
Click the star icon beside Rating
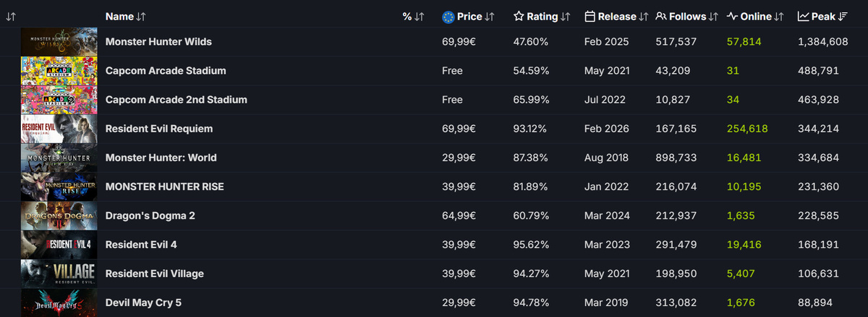(519, 17)
